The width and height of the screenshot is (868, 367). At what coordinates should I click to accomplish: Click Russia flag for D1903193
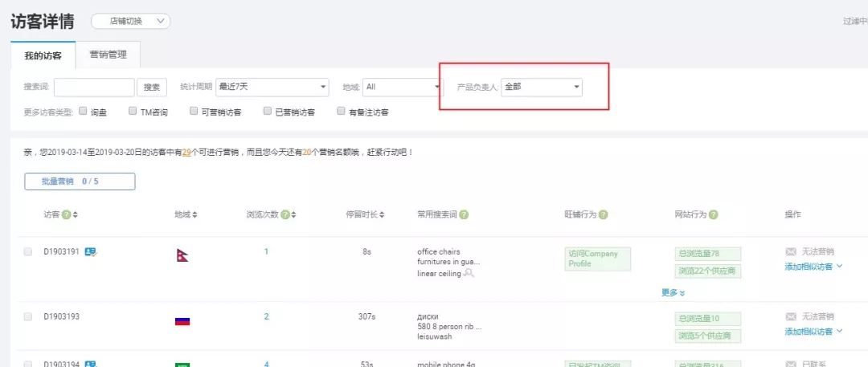pos(182,321)
